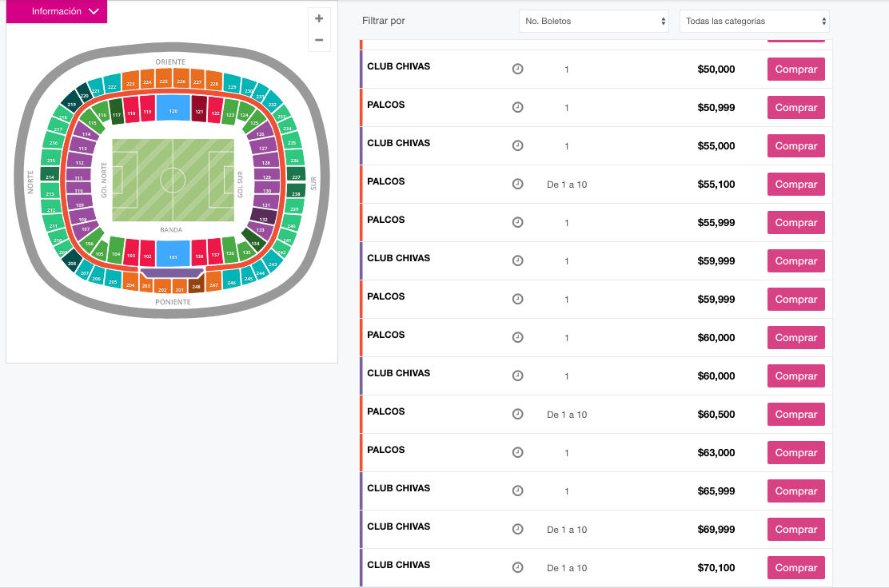Click clock icon for $69,999 Club Chivas
Viewport: 889px width, 588px height.
pyautogui.click(x=517, y=529)
